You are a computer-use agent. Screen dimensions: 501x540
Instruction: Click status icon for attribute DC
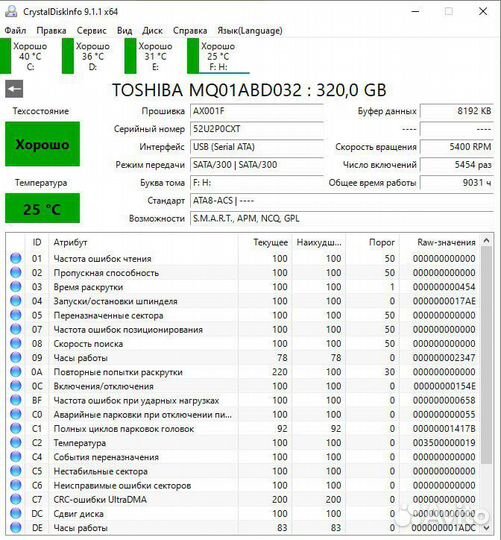click(x=15, y=513)
